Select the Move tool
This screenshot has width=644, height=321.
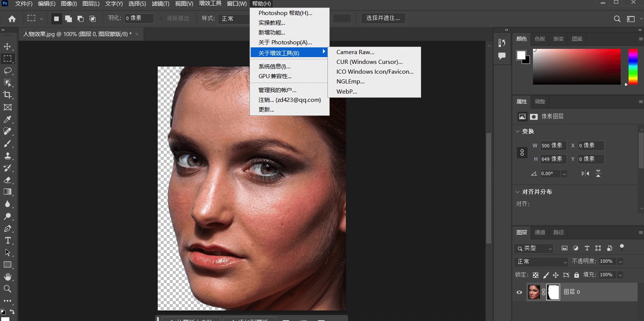8,47
